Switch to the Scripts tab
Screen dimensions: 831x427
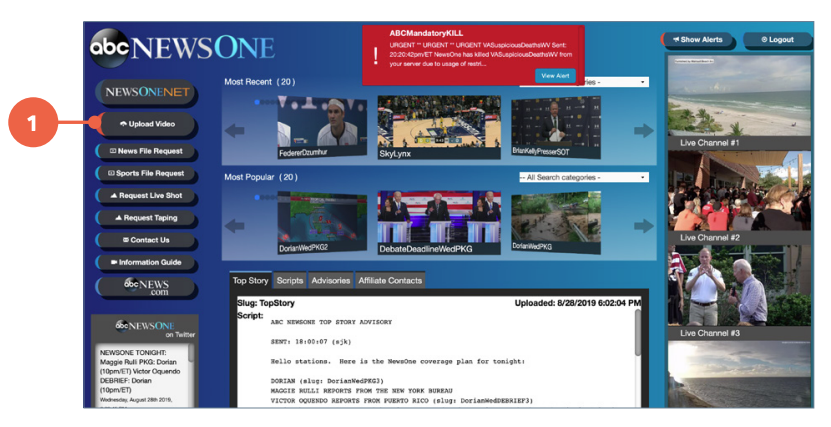[x=290, y=281]
